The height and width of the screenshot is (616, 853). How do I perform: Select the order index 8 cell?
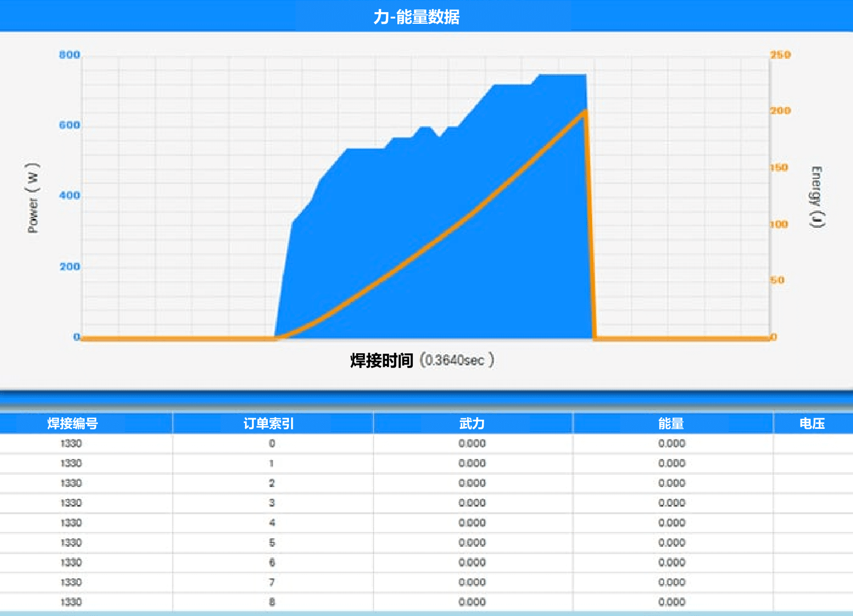(x=271, y=602)
